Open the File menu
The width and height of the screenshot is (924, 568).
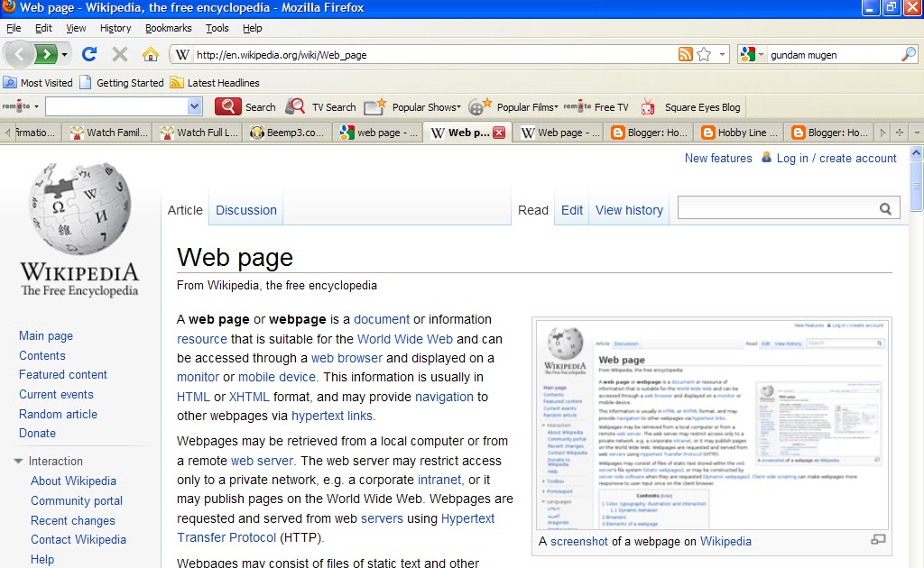14,28
